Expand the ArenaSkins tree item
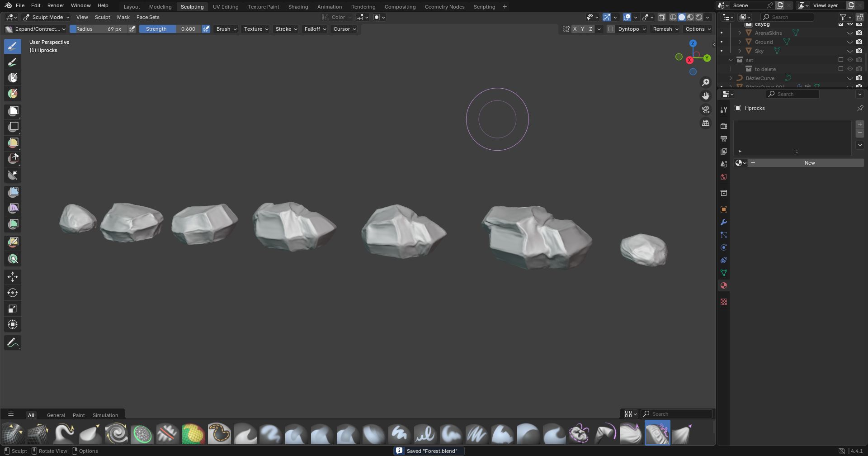 [740, 33]
